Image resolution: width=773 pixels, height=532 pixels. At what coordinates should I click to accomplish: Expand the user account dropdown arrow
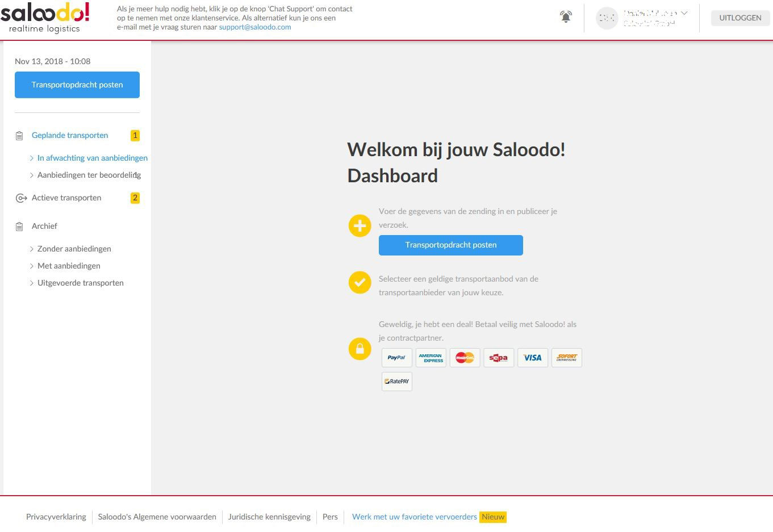point(684,13)
